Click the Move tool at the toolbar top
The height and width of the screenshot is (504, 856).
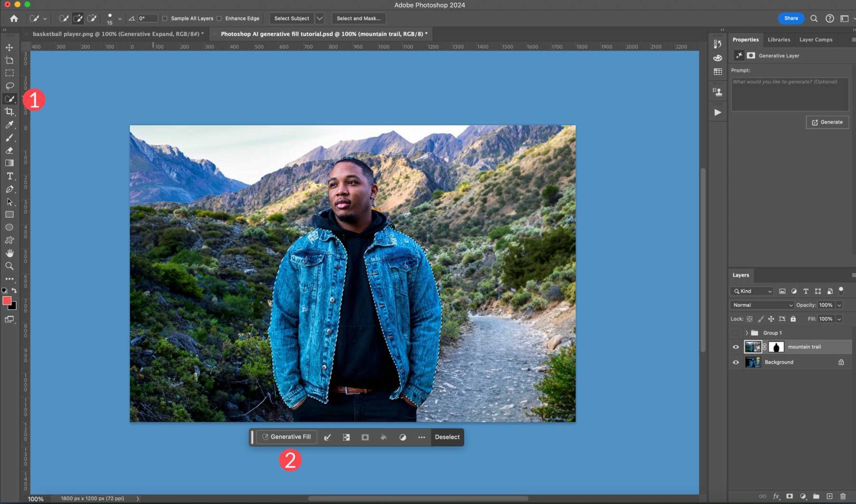[9, 47]
